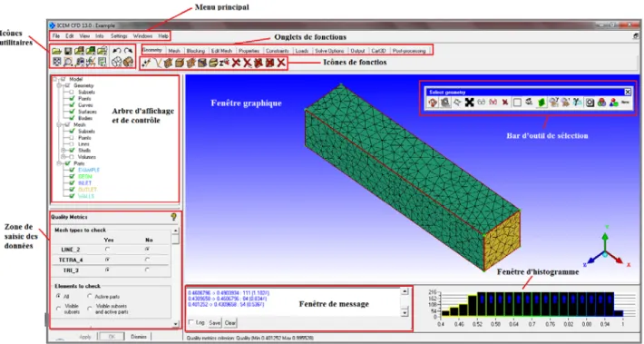Viewport: 644px width, 344px height.
Task: Click the Apply button below Quality Metrics
Action: (x=84, y=337)
